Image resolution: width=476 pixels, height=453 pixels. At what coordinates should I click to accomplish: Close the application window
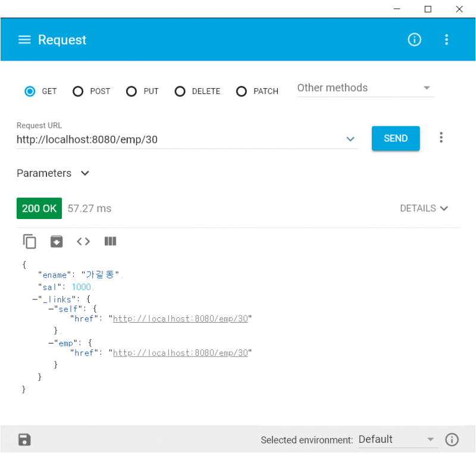point(459,9)
